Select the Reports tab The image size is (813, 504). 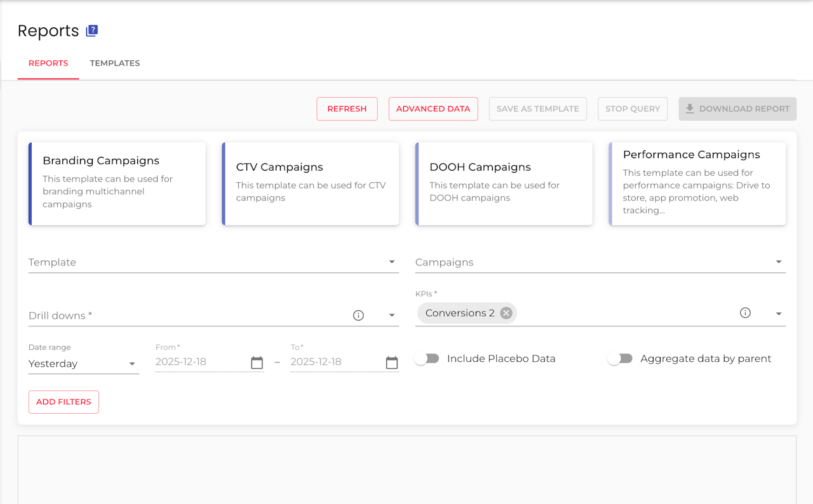point(48,63)
